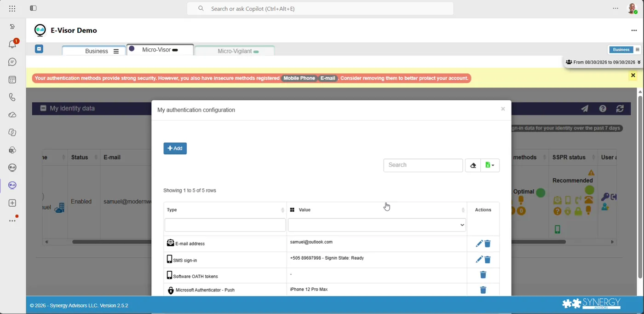644x314 pixels.
Task: Click the refresh icon in identity header
Action: coord(620,109)
